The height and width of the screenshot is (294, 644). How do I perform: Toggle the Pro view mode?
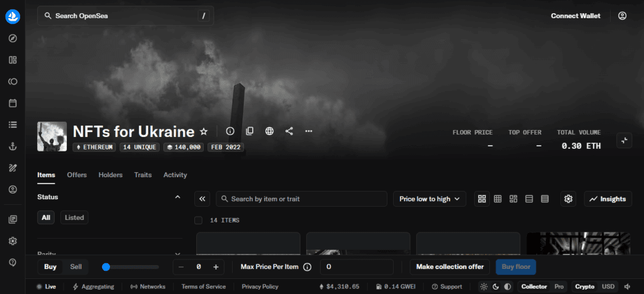click(558, 286)
